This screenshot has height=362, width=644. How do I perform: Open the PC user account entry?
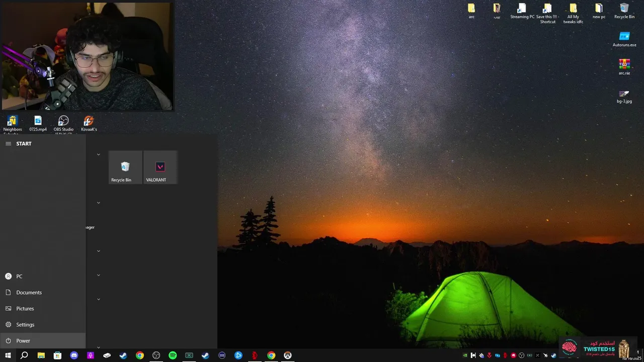click(43, 277)
